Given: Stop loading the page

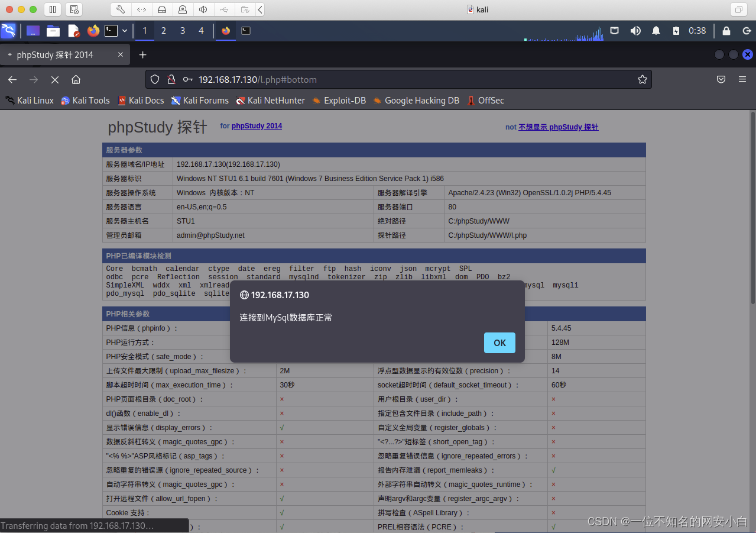Looking at the screenshot, I should 54,79.
